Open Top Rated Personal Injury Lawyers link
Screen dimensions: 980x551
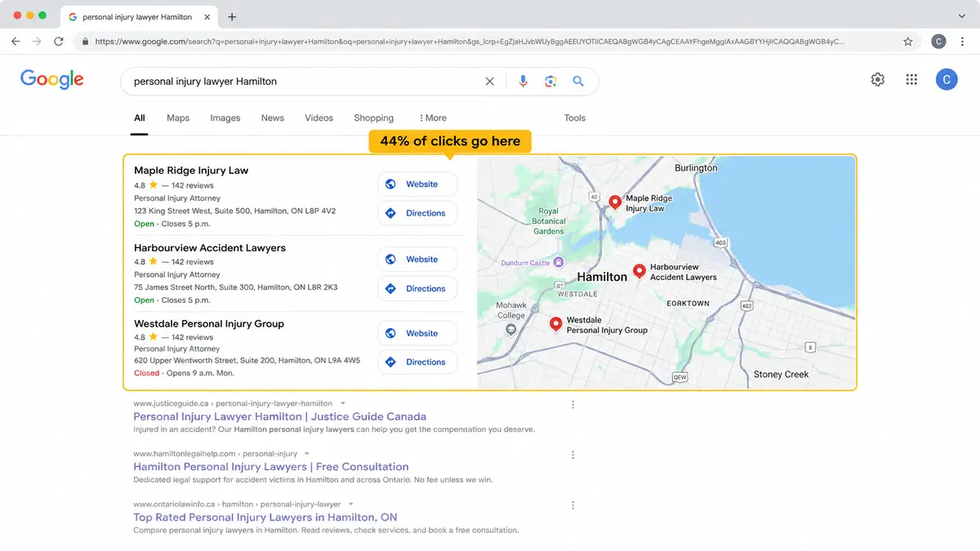(265, 518)
